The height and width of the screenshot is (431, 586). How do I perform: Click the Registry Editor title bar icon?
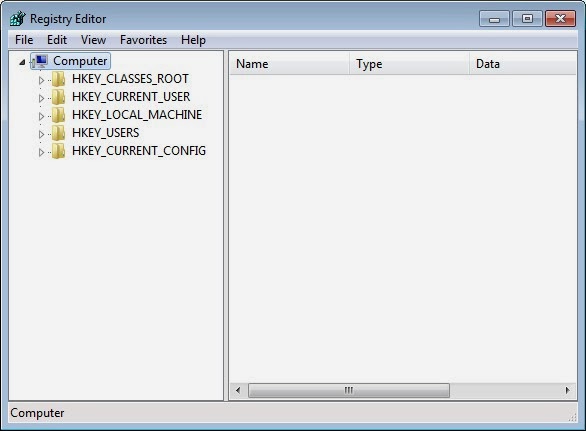click(x=18, y=18)
